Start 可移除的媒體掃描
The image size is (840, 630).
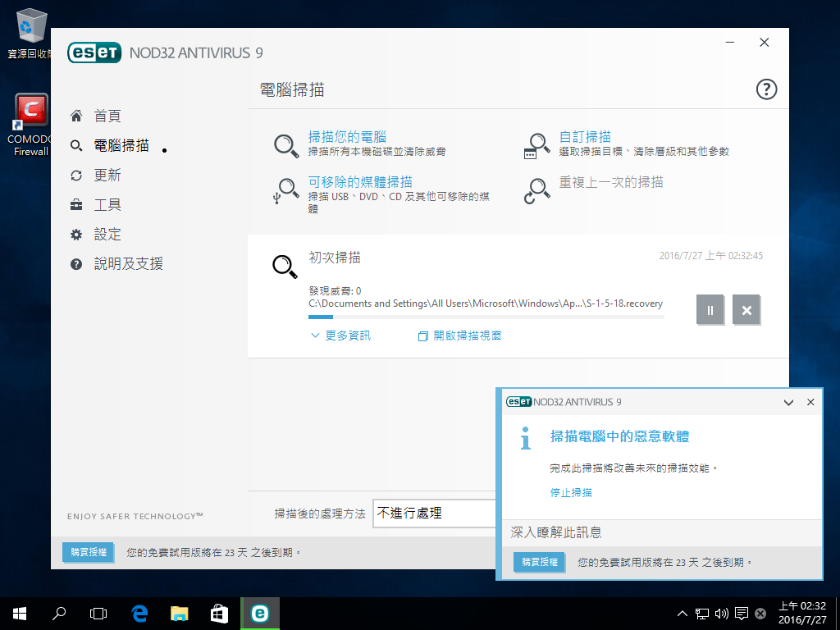[360, 182]
